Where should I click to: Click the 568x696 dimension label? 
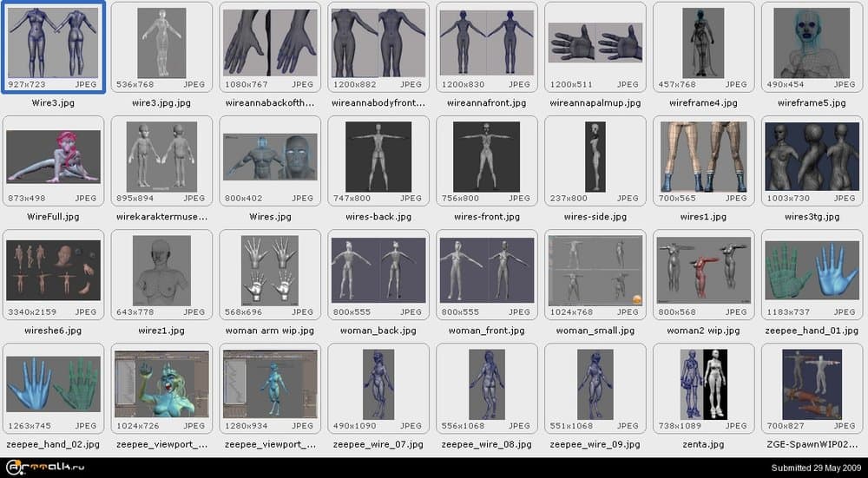coord(244,312)
